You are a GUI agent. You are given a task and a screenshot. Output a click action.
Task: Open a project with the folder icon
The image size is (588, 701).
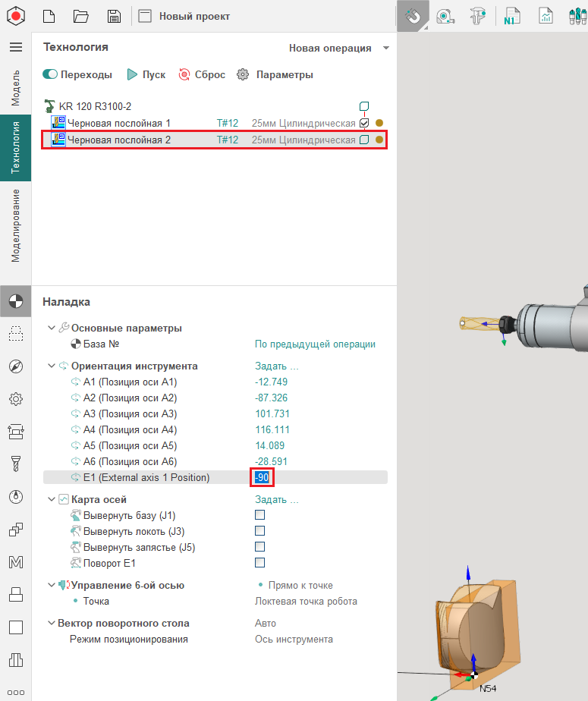click(x=81, y=16)
